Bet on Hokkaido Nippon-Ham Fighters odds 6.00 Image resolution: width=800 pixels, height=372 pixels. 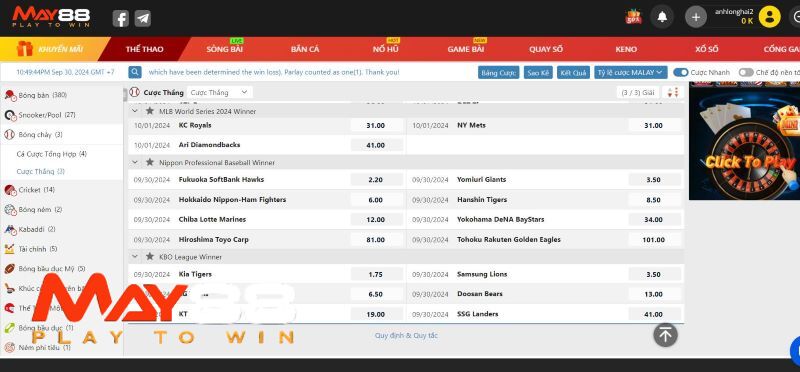tap(376, 200)
